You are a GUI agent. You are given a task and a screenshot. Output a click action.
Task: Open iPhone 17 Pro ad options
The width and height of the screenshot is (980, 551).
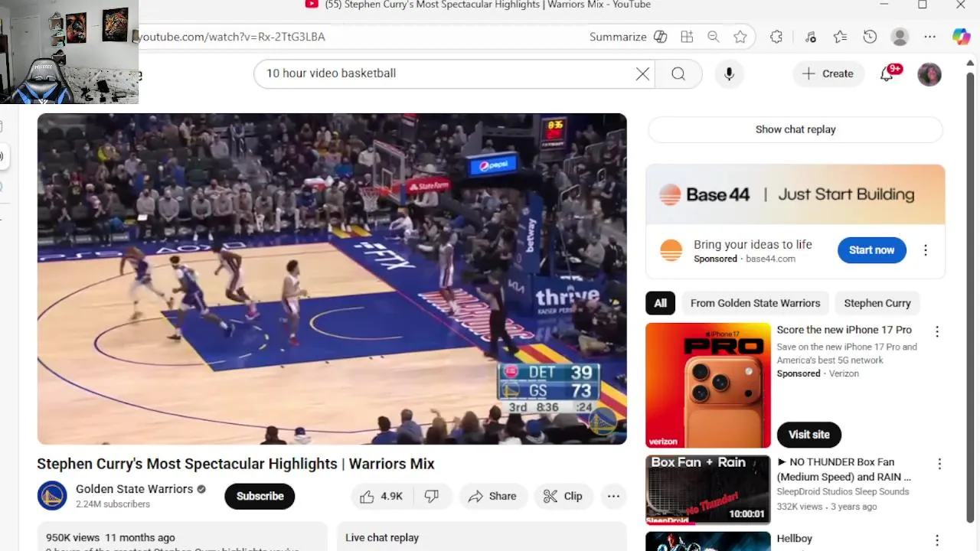click(937, 331)
